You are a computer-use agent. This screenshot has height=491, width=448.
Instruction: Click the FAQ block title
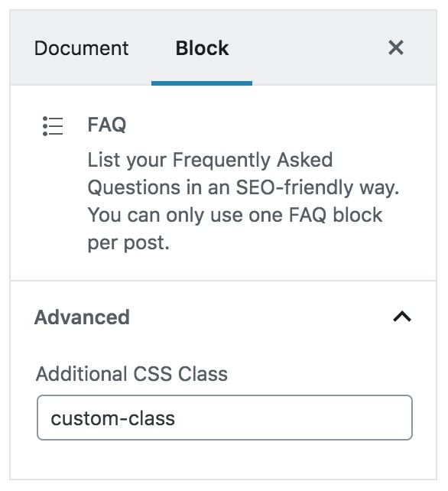click(107, 125)
